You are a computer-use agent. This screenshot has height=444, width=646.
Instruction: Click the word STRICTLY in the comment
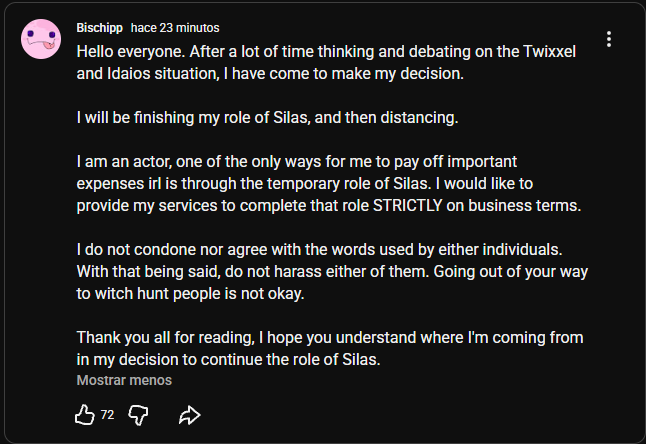[407, 206]
